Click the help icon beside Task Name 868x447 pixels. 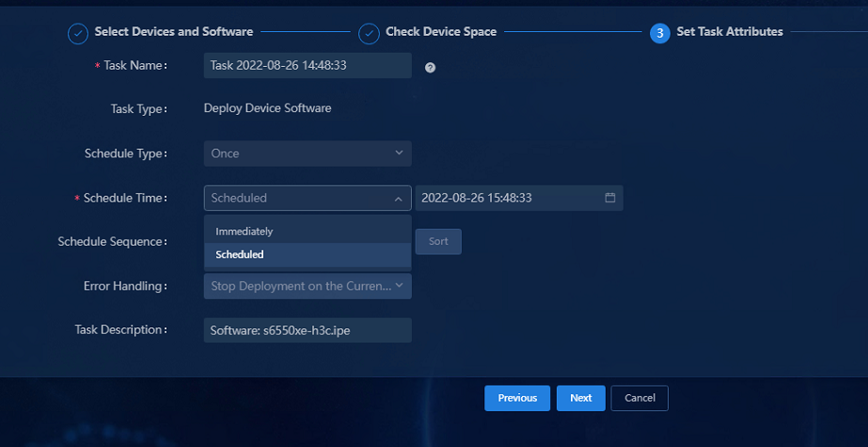(430, 68)
